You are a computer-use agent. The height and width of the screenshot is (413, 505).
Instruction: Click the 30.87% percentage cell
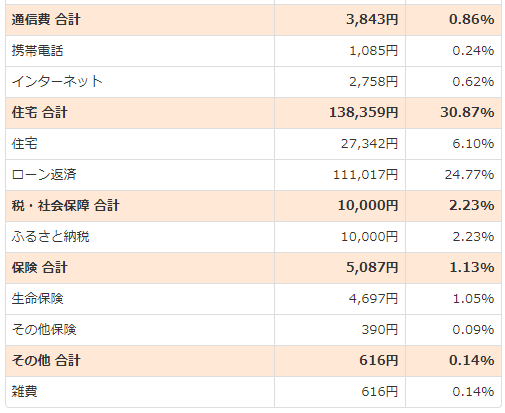coord(467,112)
